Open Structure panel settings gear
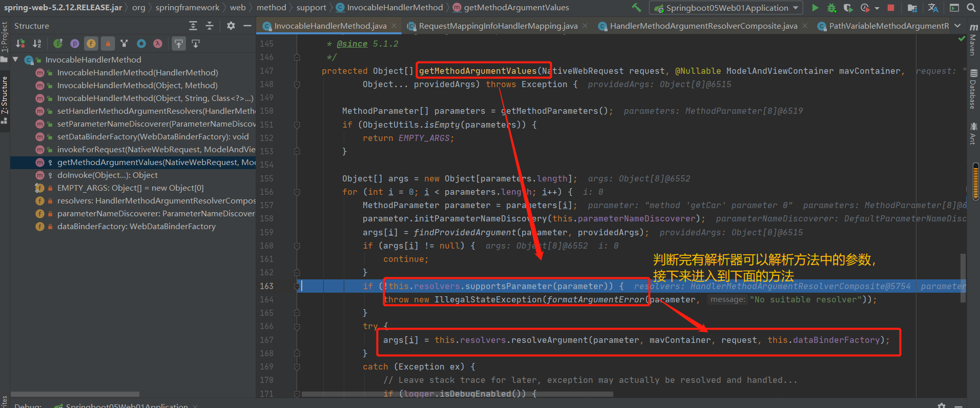This screenshot has width=980, height=408. [231, 26]
